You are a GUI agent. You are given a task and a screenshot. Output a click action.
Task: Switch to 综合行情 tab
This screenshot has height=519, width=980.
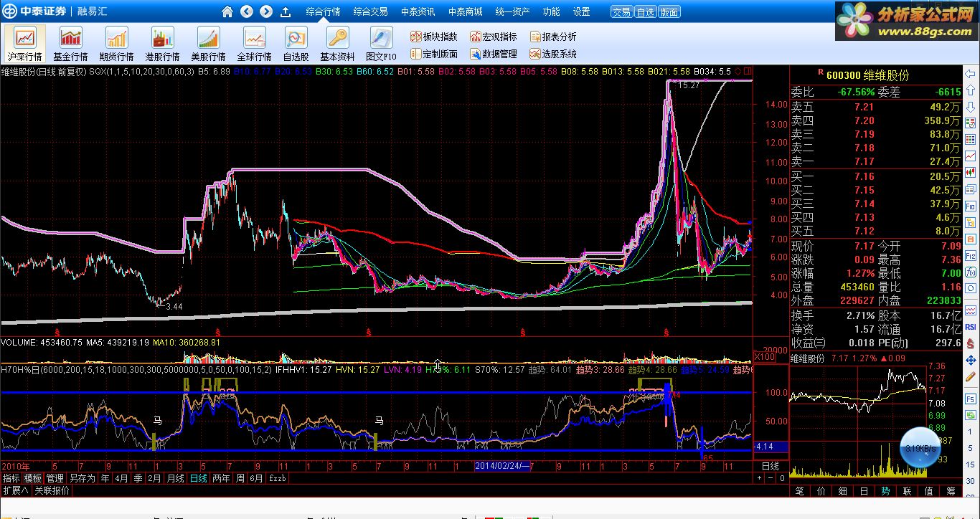pos(323,11)
